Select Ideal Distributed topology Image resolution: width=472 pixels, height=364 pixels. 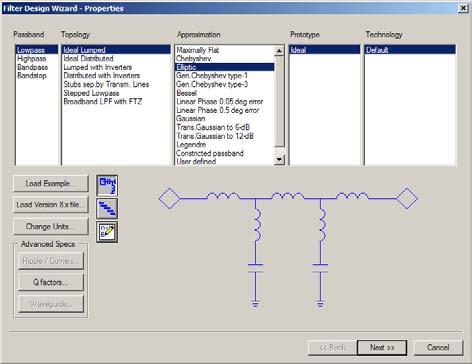[116, 59]
